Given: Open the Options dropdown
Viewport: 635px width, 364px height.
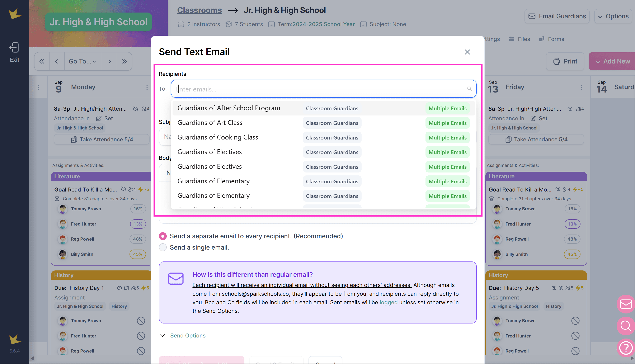Looking at the screenshot, I should (613, 16).
